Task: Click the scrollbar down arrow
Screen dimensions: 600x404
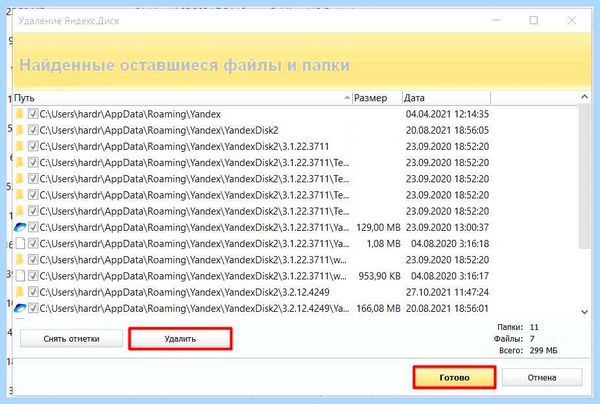Action: pos(584,312)
